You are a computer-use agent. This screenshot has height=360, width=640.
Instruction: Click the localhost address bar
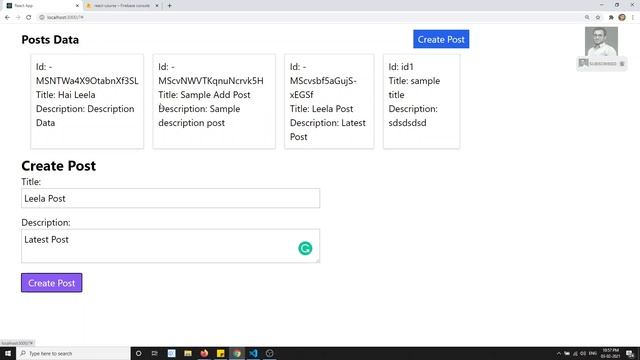pyautogui.click(x=310, y=18)
